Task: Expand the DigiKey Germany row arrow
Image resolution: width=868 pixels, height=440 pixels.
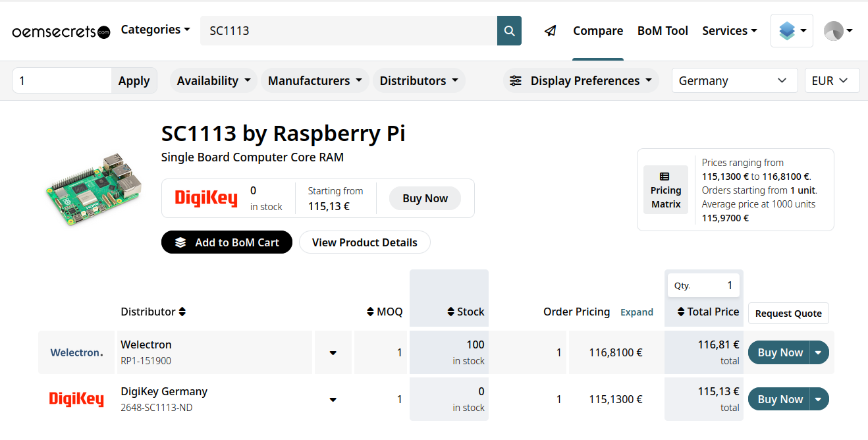Action: point(333,399)
